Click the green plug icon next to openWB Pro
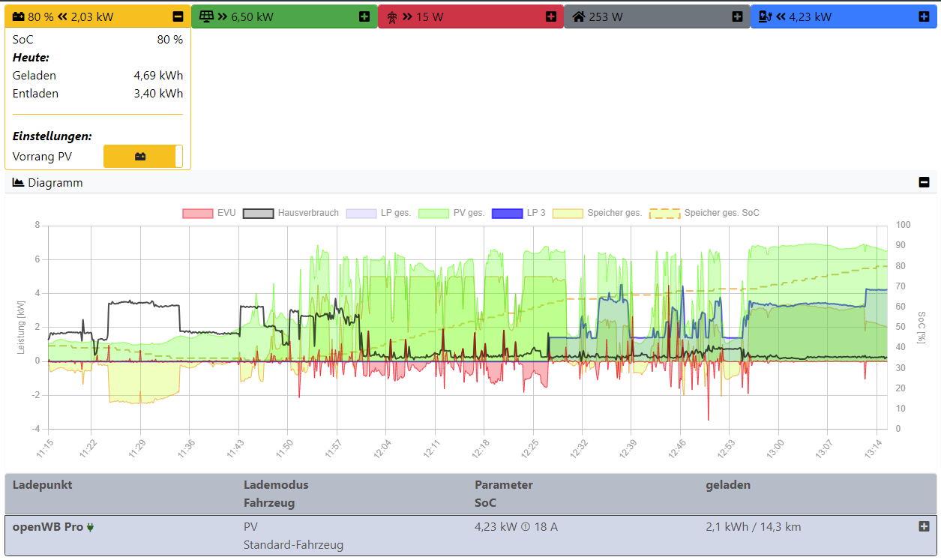This screenshot has width=941, height=560. point(91,527)
